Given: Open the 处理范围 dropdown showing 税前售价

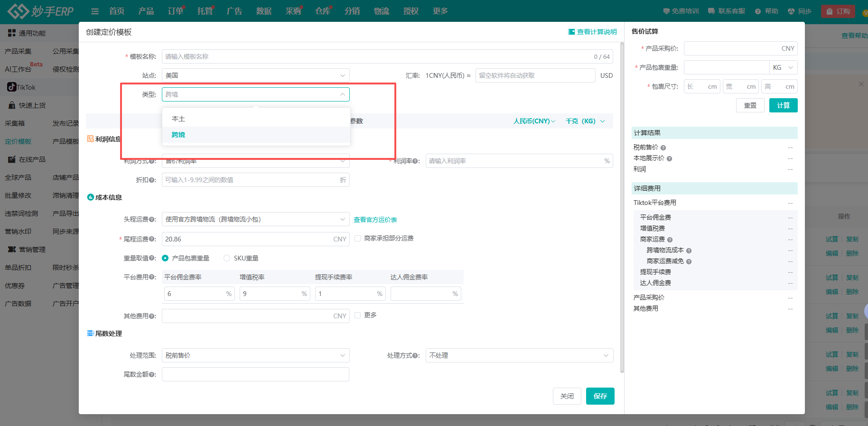Looking at the screenshot, I should tap(255, 355).
